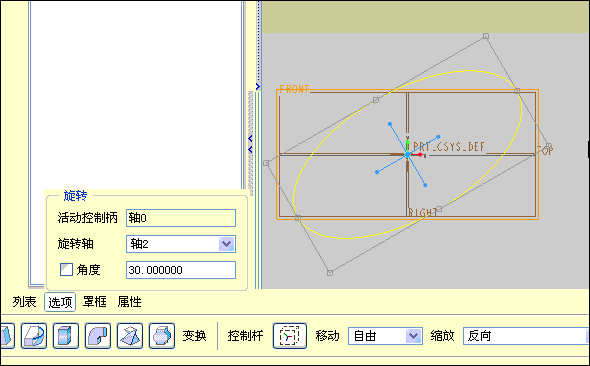The image size is (590, 366).
Task: Open the 缩放 dropdown set to 反向
Action: [526, 336]
